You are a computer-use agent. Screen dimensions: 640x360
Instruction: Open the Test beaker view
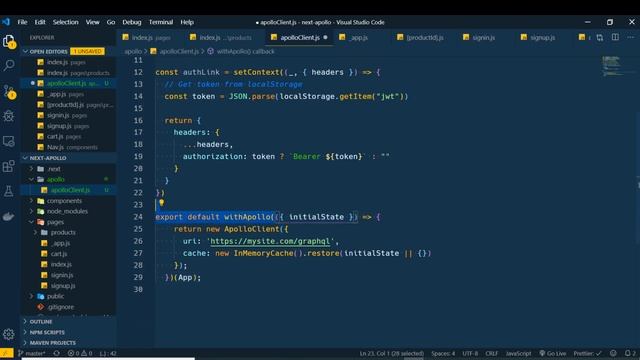[x=9, y=191]
